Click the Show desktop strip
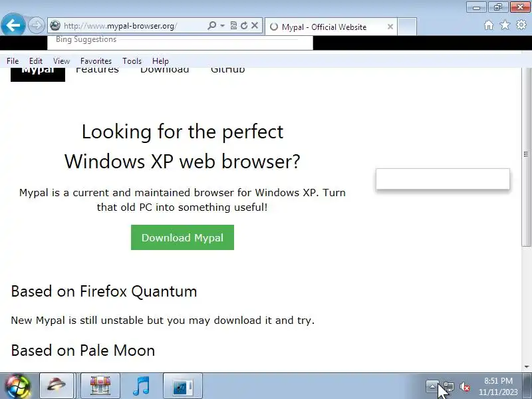The width and height of the screenshot is (532, 399). click(529, 386)
